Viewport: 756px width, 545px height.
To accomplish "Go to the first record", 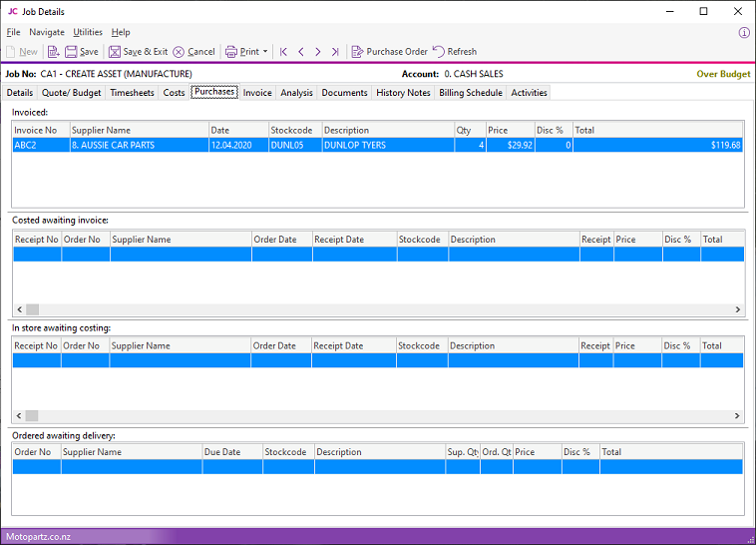I will click(x=284, y=52).
